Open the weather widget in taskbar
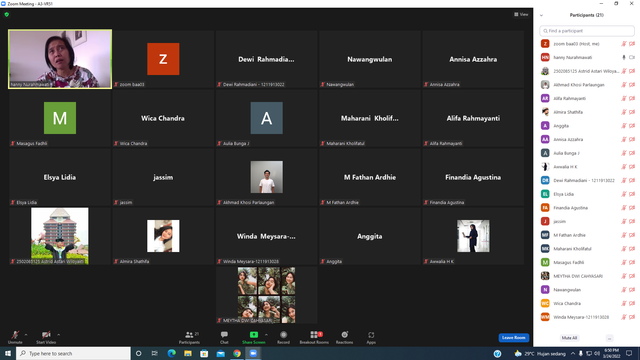The image size is (640, 360). pos(540,353)
